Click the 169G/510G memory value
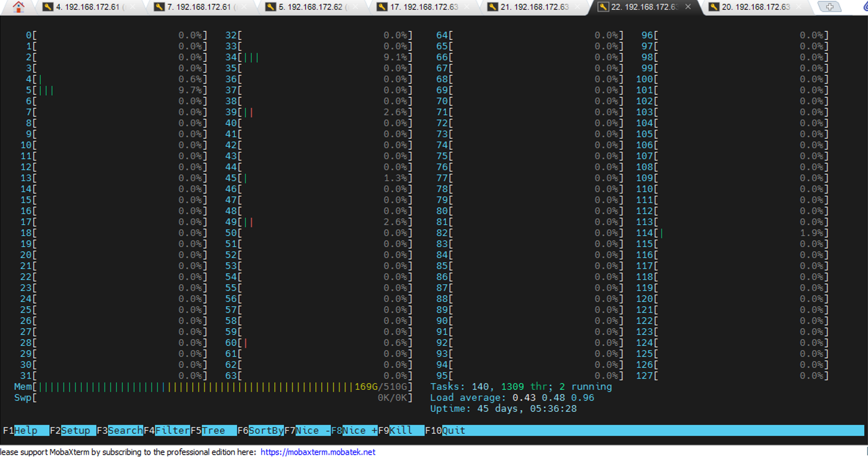 (380, 387)
